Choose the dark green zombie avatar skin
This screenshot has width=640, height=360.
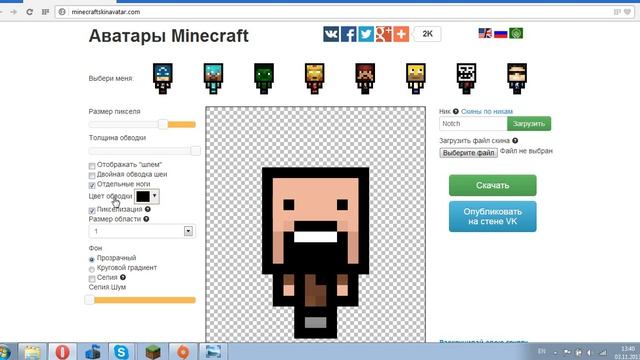pyautogui.click(x=264, y=78)
